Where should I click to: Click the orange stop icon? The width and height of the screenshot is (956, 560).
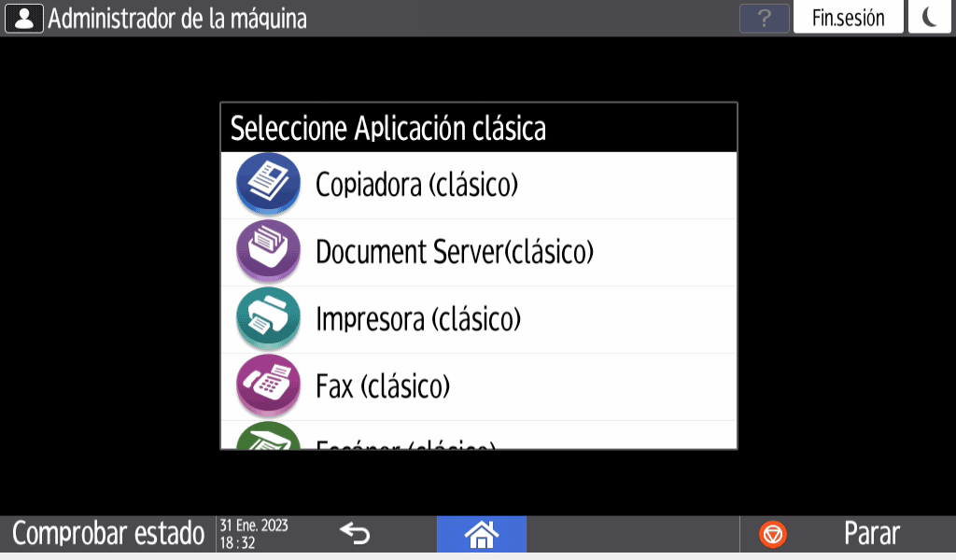pos(772,535)
